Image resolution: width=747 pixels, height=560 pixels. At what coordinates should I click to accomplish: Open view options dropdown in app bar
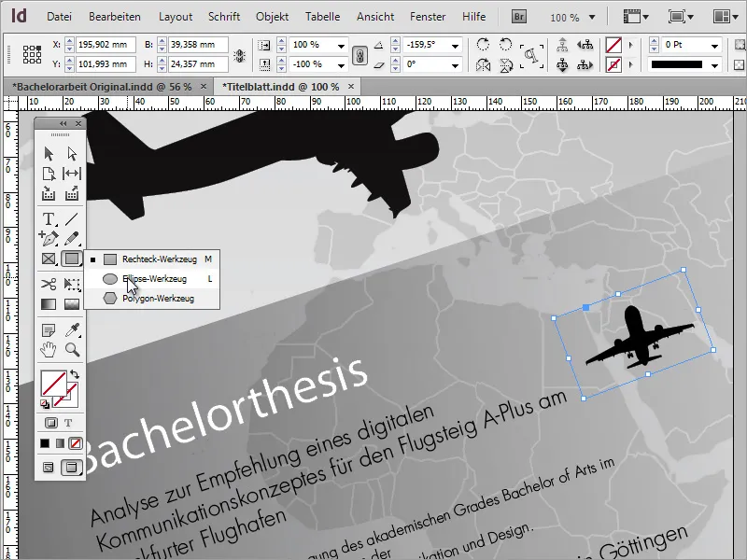[x=636, y=17]
